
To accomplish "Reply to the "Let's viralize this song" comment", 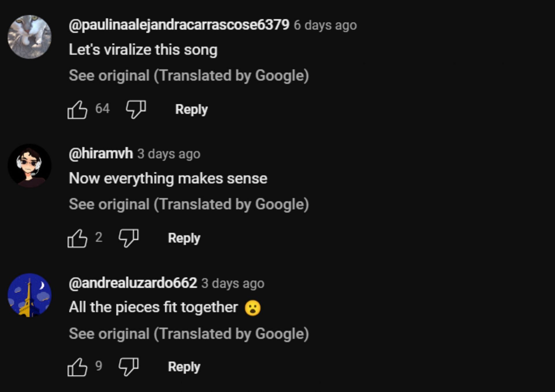I will coord(191,109).
